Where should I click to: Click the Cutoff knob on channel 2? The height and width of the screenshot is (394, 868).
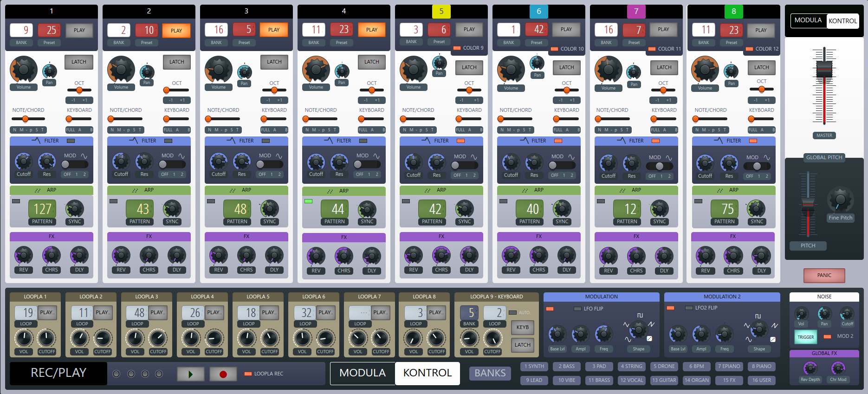[121, 161]
